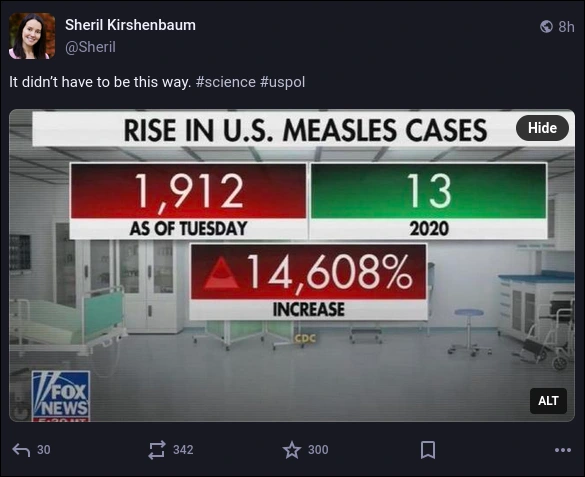Hide the attached media image

click(542, 128)
